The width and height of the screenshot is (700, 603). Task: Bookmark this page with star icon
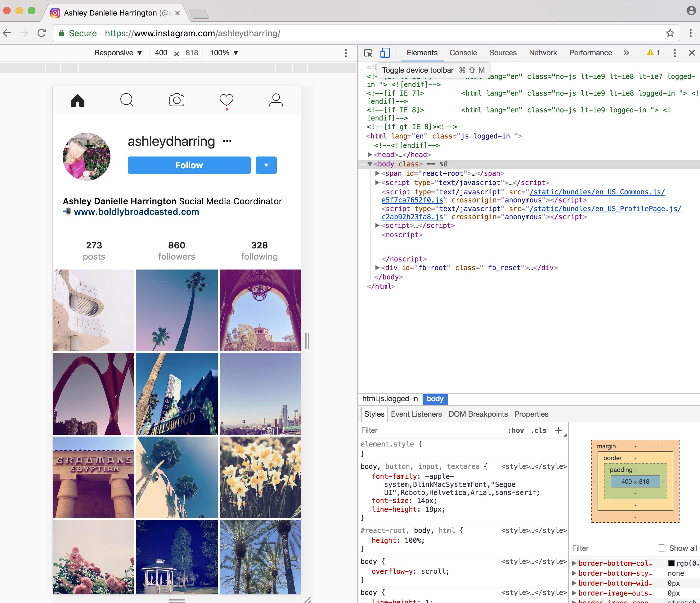pos(670,33)
